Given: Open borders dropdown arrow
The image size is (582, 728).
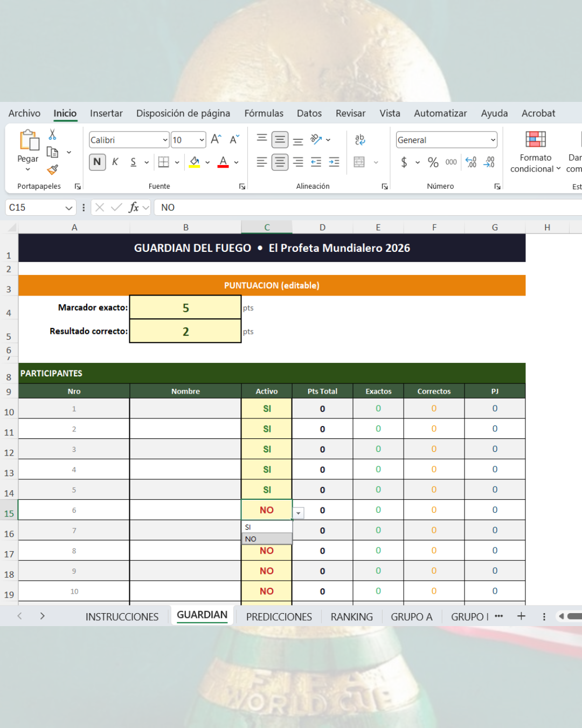Looking at the screenshot, I should click(x=177, y=162).
